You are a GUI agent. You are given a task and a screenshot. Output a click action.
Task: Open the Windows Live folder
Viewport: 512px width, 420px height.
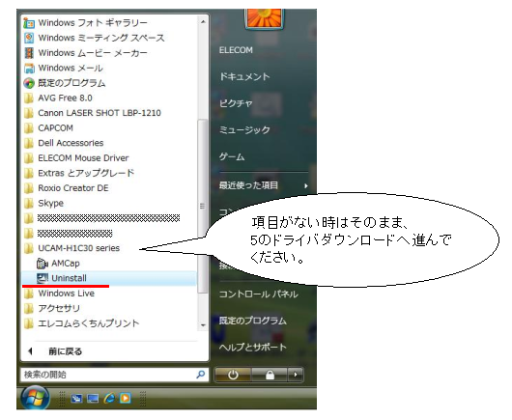pos(66,294)
